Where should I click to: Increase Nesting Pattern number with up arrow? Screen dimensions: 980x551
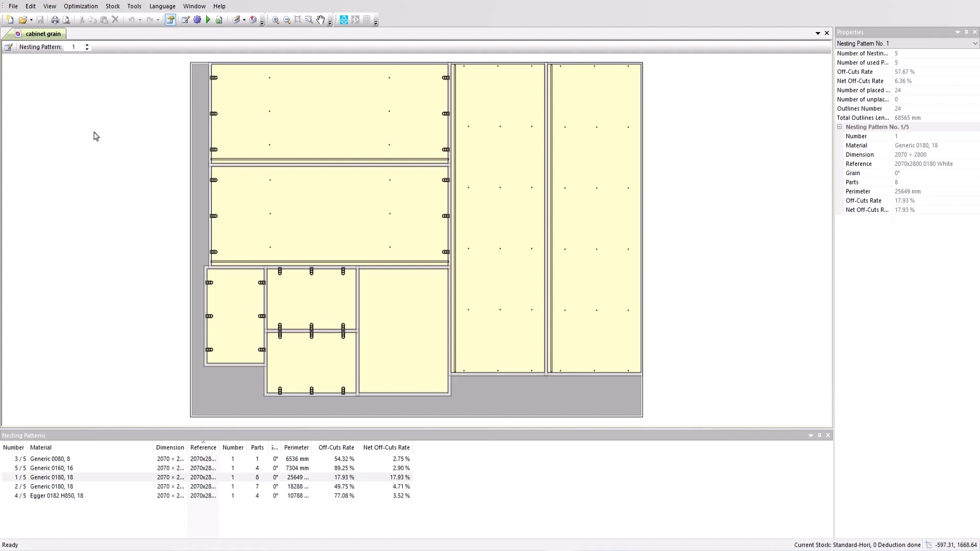(x=87, y=44)
